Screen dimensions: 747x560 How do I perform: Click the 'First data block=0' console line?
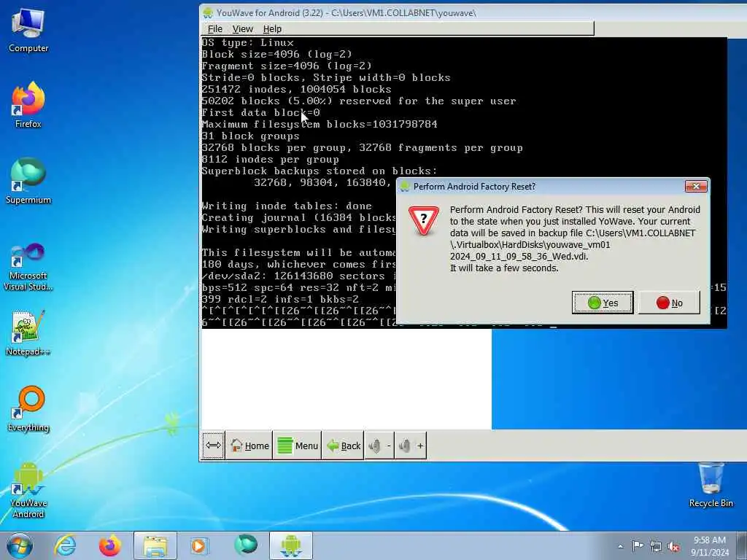(x=260, y=113)
